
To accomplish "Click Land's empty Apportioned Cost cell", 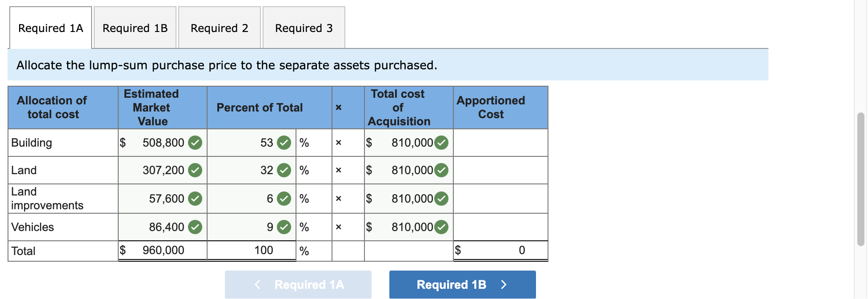I will point(500,170).
